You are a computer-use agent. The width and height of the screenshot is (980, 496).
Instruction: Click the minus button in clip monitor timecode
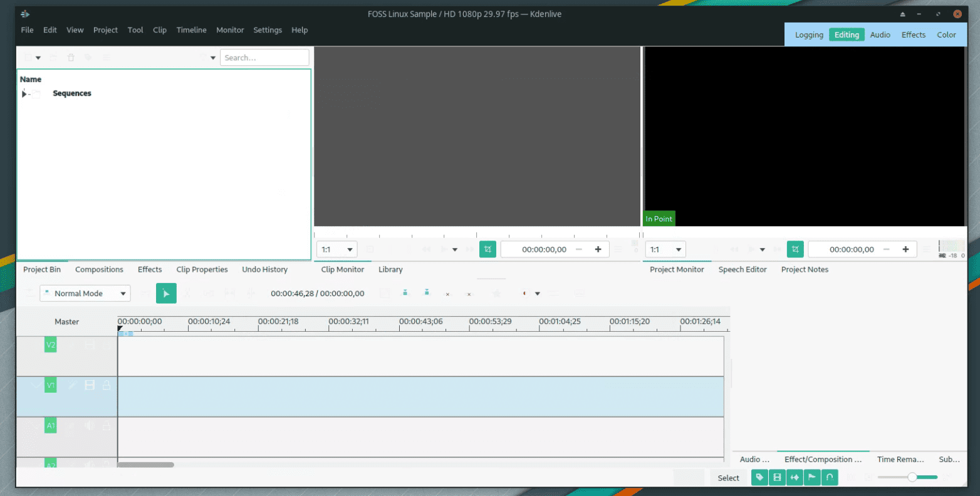pos(579,249)
